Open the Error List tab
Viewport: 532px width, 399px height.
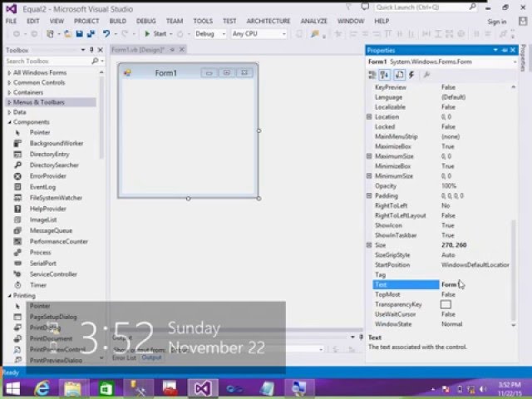click(124, 357)
